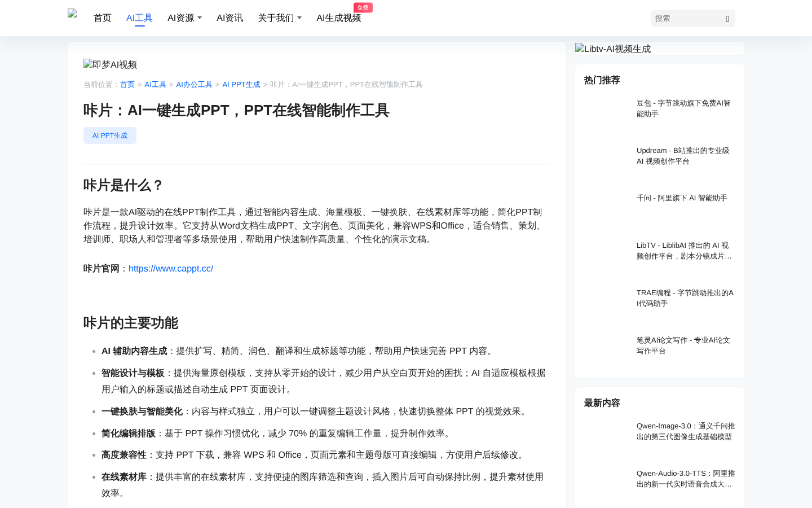Click the site logo image
The height and width of the screenshot is (508, 812).
click(72, 14)
